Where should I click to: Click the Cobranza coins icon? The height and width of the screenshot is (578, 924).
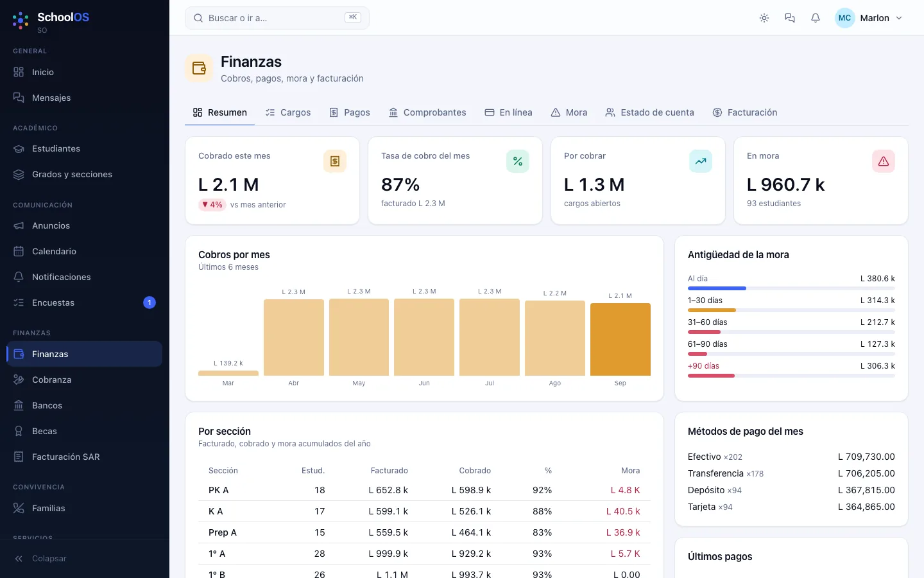(19, 380)
